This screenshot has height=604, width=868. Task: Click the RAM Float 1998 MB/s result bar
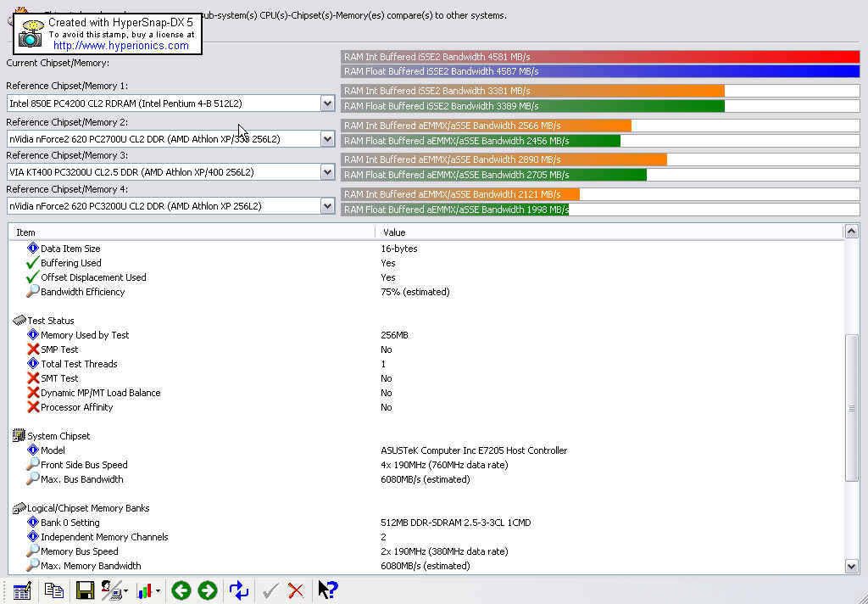pos(455,210)
